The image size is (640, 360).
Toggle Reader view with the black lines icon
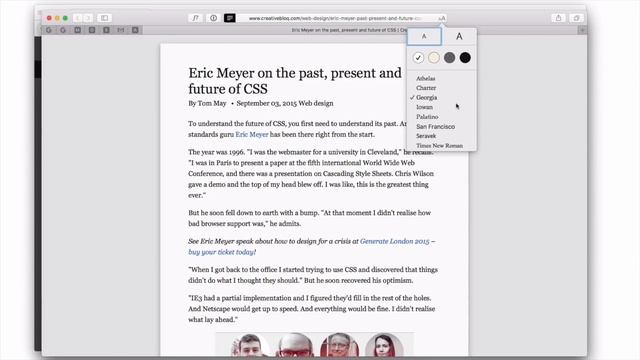pos(230,18)
